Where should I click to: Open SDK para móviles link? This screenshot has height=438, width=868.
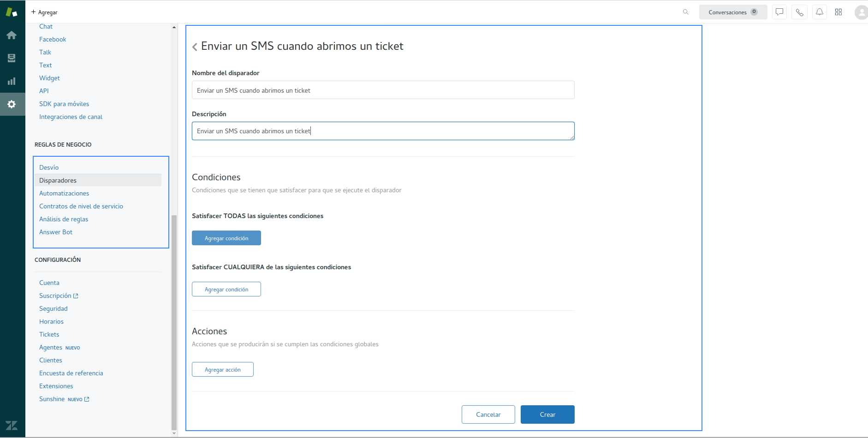point(64,104)
